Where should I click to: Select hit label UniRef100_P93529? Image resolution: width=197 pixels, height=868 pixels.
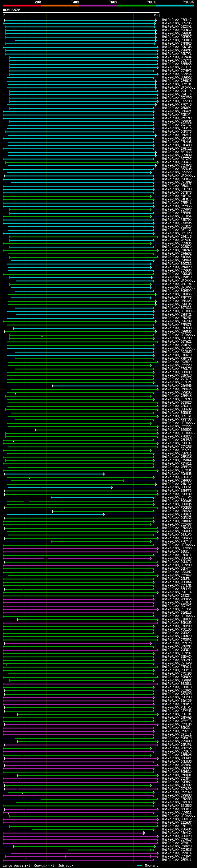tap(176, 362)
